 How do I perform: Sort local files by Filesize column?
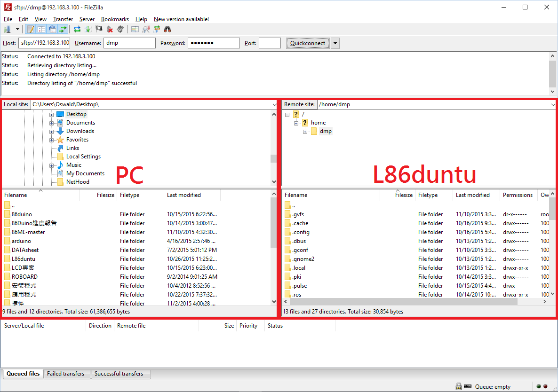(98, 195)
